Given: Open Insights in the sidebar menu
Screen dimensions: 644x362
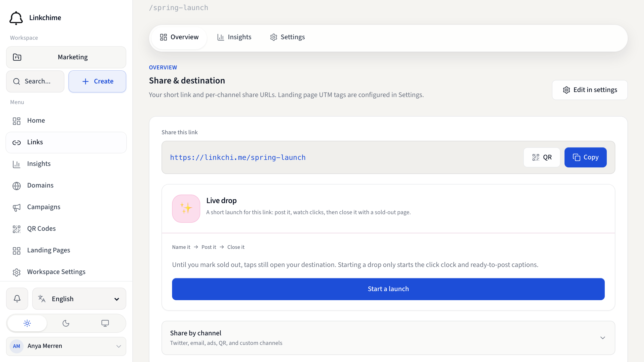Looking at the screenshot, I should point(66,164).
